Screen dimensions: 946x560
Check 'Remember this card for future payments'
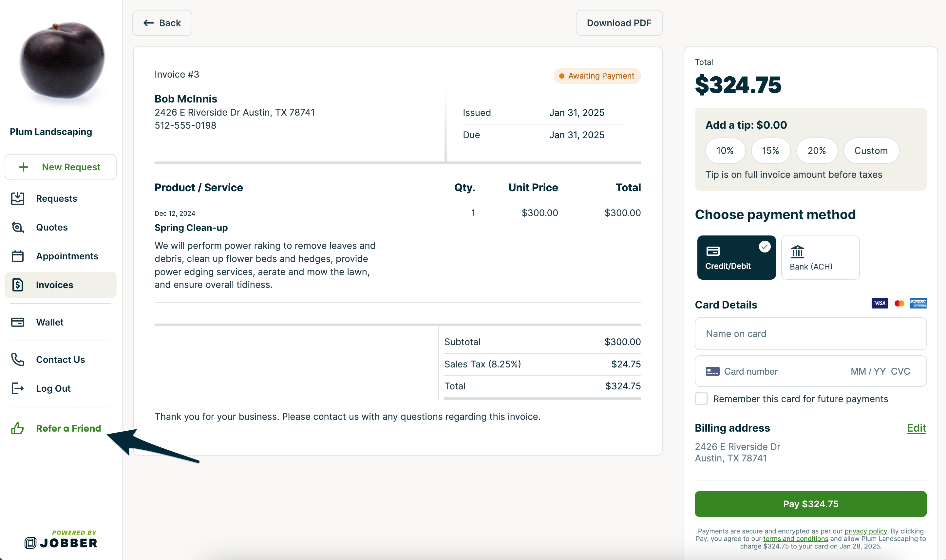point(701,399)
